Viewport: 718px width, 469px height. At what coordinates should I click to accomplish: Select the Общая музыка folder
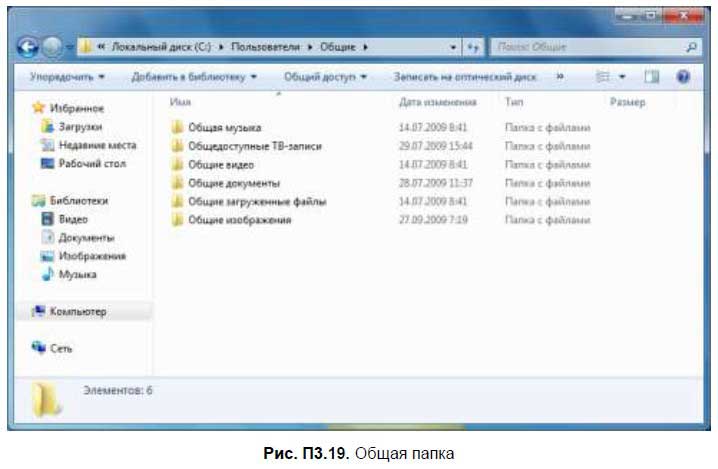(224, 127)
